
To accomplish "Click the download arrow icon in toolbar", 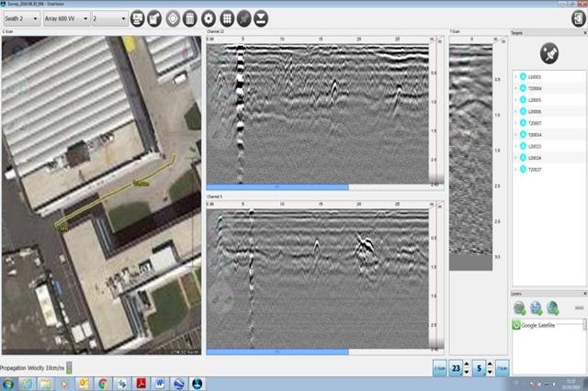I will click(x=260, y=17).
